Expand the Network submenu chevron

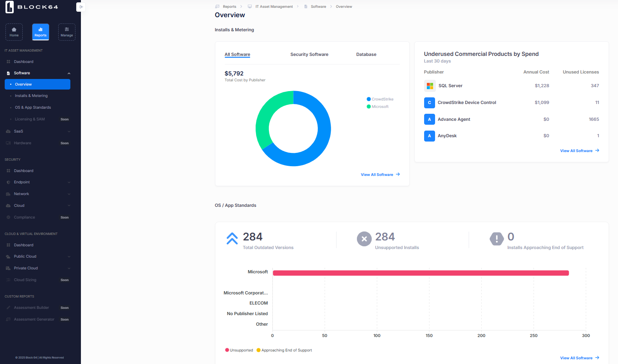tap(69, 194)
